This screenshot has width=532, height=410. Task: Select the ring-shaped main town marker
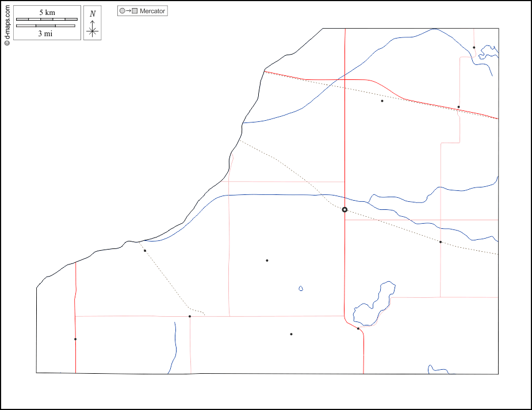pos(345,210)
